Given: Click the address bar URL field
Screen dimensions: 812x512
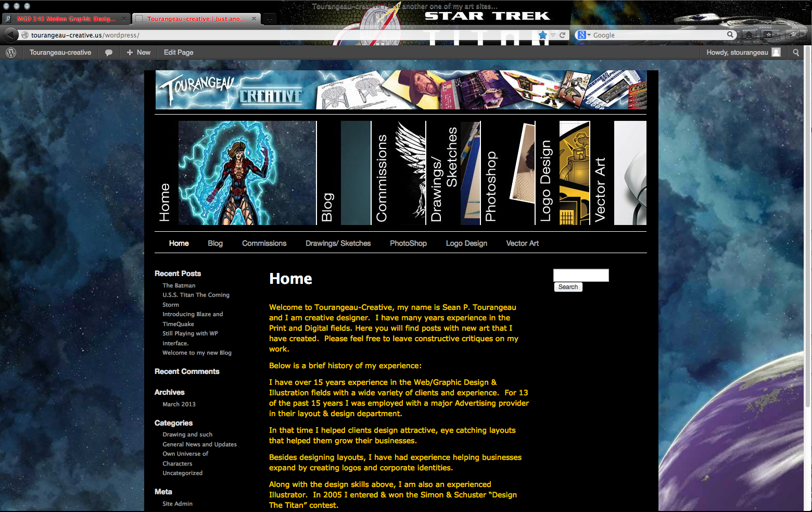Looking at the screenshot, I should click(281, 35).
